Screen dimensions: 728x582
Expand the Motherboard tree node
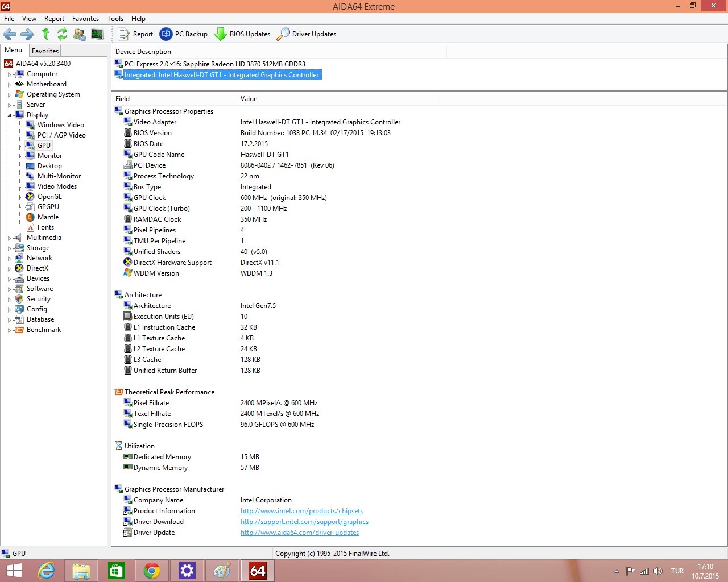(9, 85)
